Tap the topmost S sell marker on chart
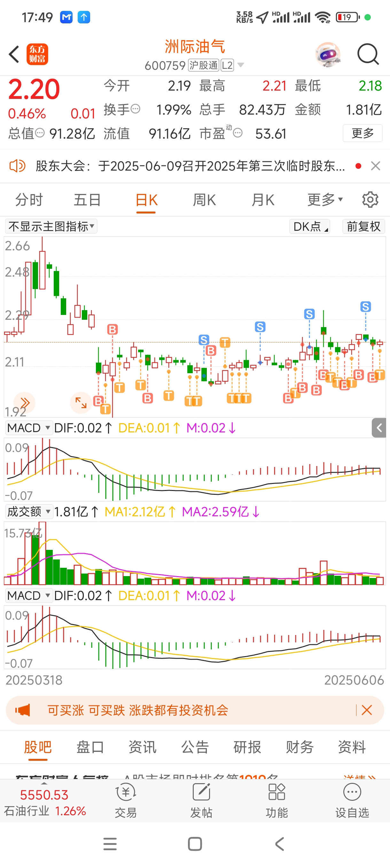 point(365,307)
